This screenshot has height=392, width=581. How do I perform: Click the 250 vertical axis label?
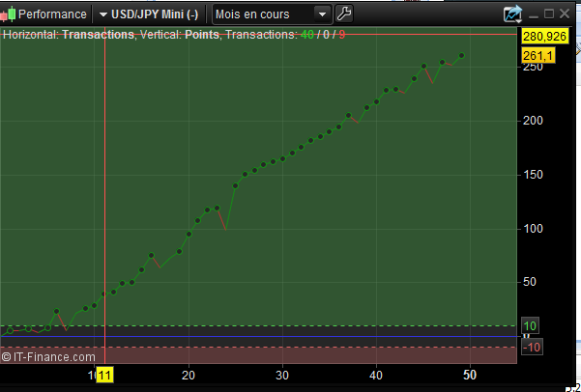click(x=533, y=67)
